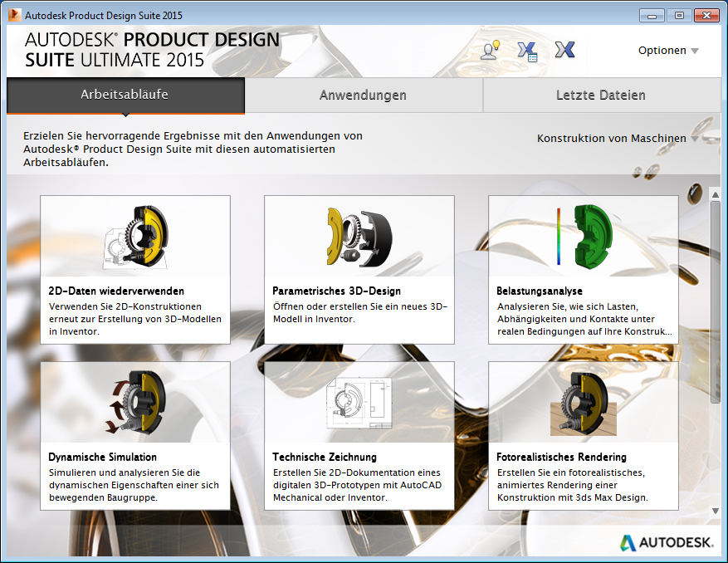This screenshot has height=563, width=728.
Task: Click the 2D-Daten wiederverwenden gear image
Action: tap(136, 237)
